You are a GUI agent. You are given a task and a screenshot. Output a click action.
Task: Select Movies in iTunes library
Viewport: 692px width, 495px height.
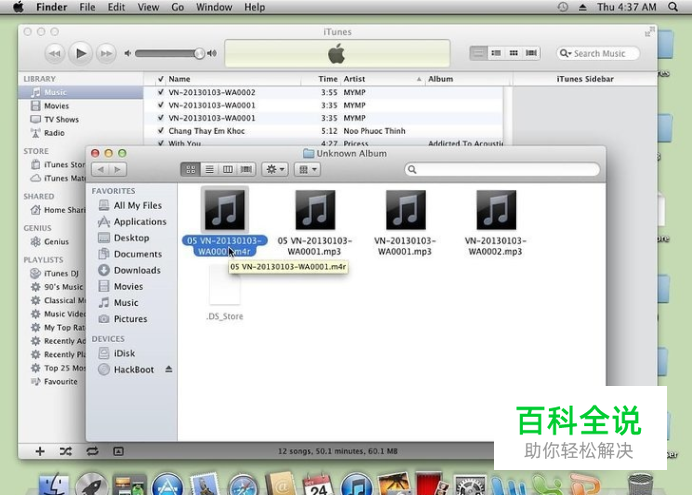point(56,106)
